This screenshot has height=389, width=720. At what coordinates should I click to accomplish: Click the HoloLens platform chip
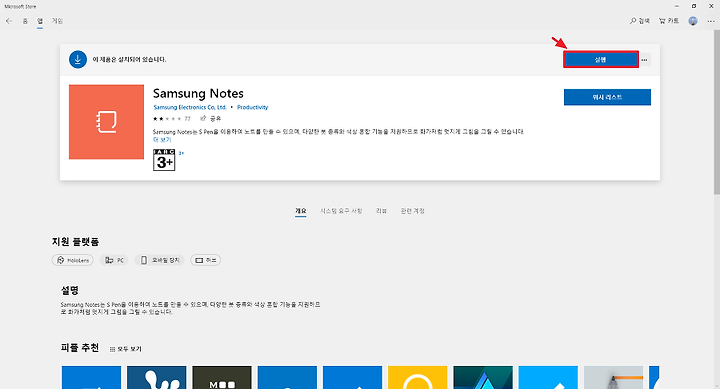pos(73,260)
